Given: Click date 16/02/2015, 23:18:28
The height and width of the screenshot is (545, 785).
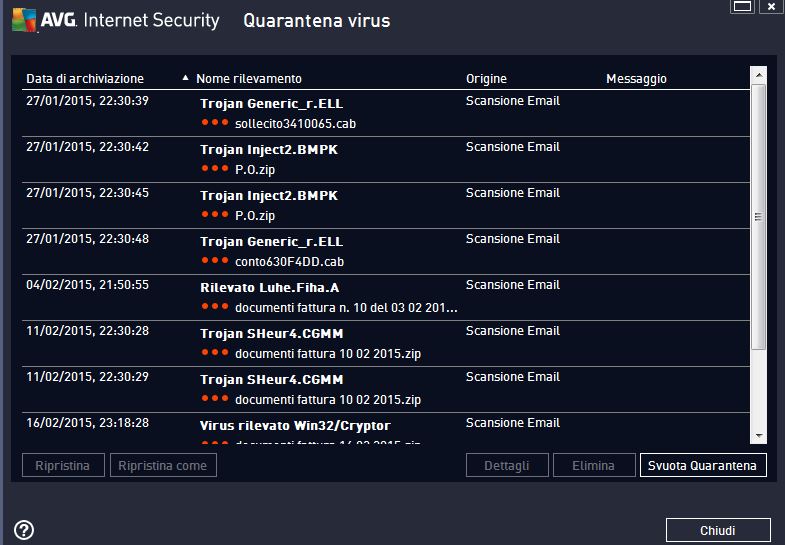Looking at the screenshot, I should click(x=87, y=423).
